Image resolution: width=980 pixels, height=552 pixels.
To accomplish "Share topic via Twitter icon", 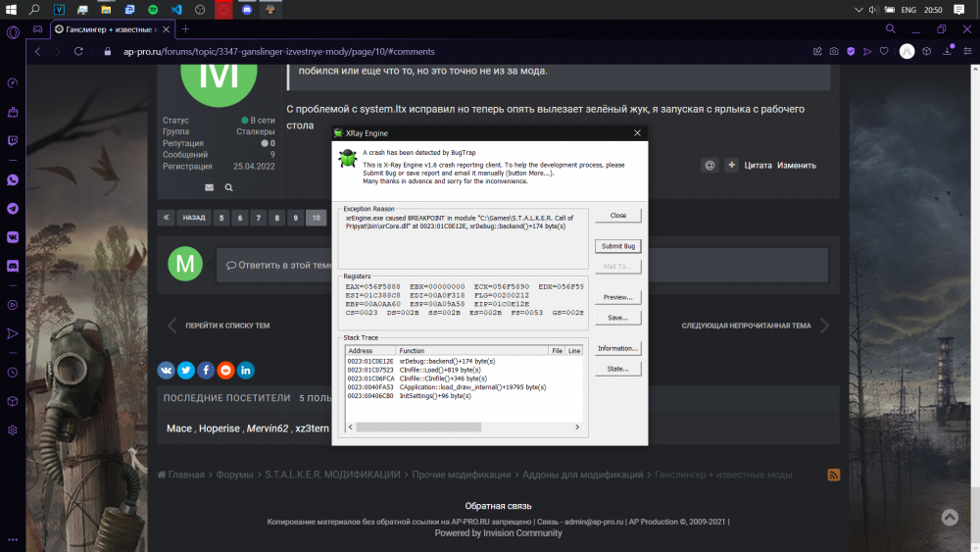I will [186, 370].
